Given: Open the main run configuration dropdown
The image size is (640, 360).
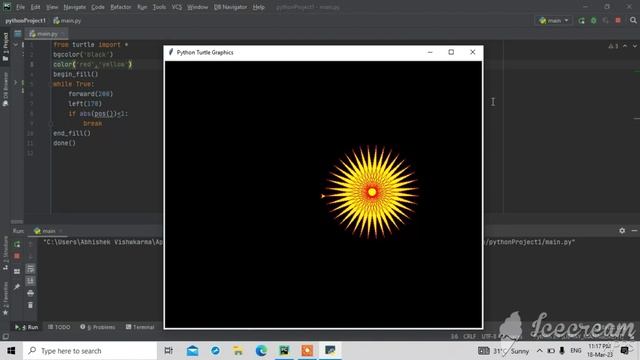Looking at the screenshot, I should [553, 20].
